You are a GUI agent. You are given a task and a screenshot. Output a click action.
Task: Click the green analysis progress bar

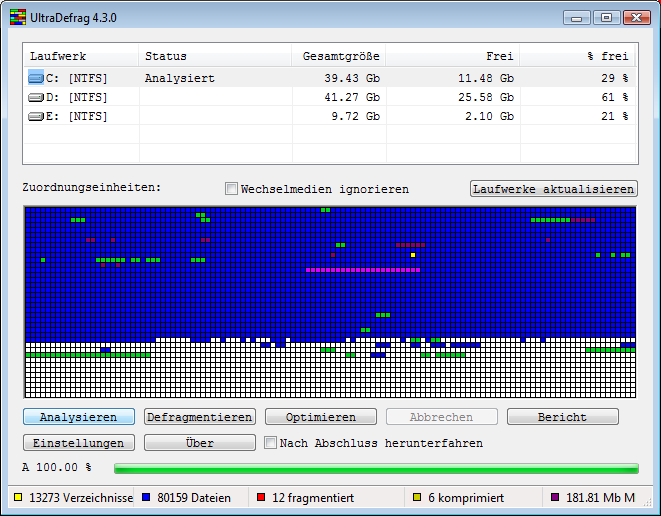click(376, 468)
